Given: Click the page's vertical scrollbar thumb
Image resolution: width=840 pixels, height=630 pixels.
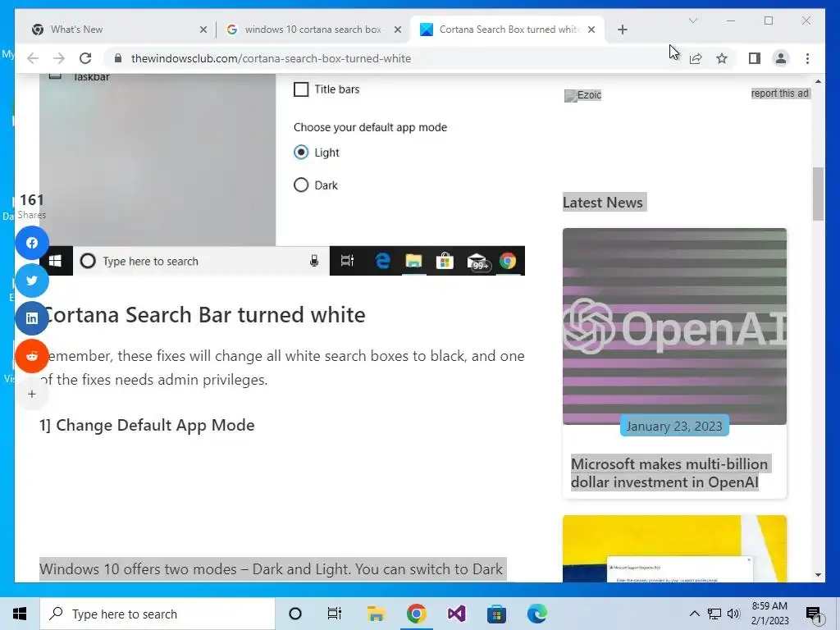Looking at the screenshot, I should (x=818, y=194).
